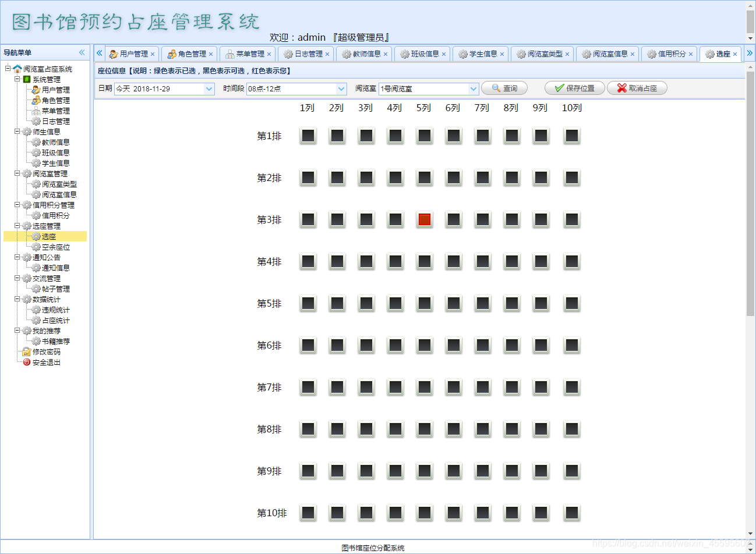Select seat at 第6排 3列
The height and width of the screenshot is (554, 756).
pos(366,346)
